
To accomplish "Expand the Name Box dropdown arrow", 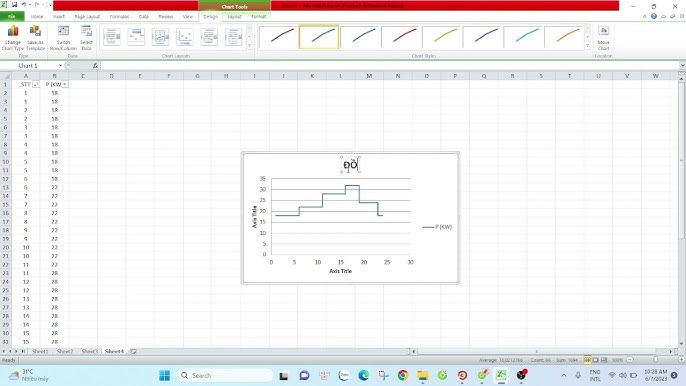I will pyautogui.click(x=60, y=66).
